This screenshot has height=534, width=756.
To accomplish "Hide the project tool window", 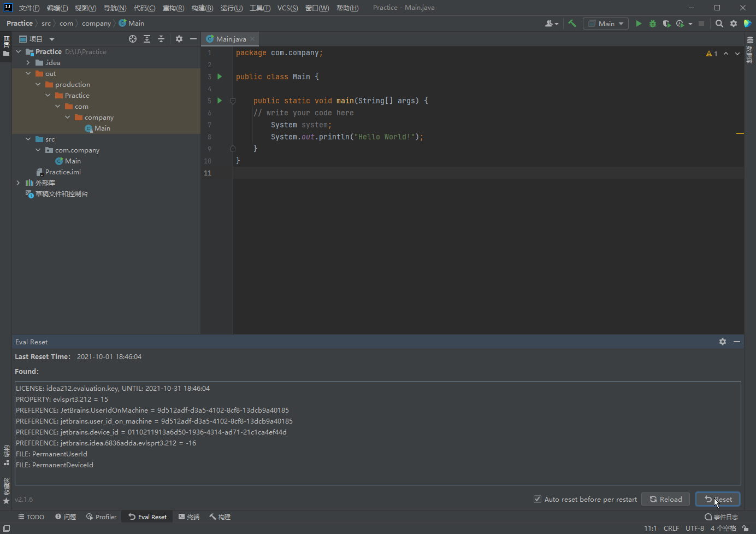I will pyautogui.click(x=193, y=39).
